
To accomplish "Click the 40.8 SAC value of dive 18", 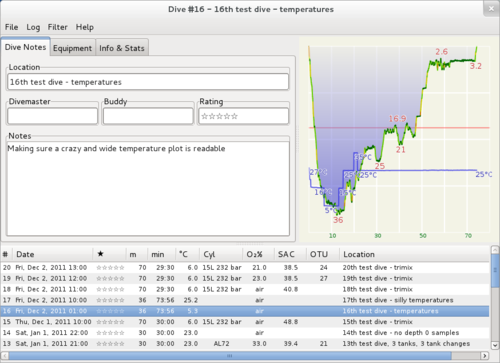I will [291, 289].
